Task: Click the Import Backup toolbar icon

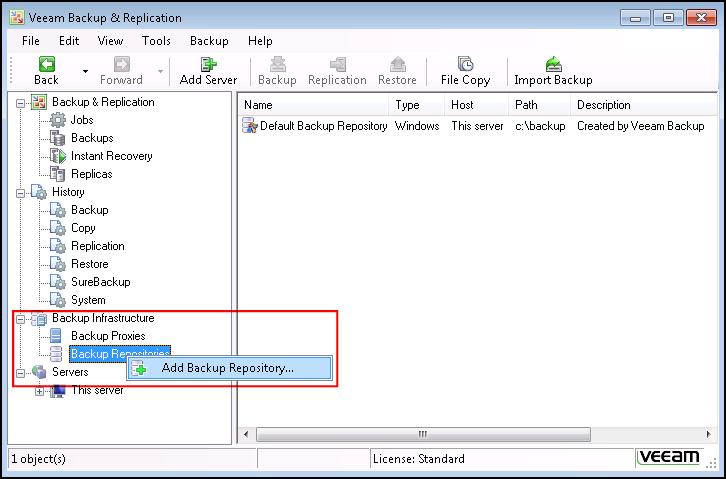Action: pyautogui.click(x=553, y=64)
